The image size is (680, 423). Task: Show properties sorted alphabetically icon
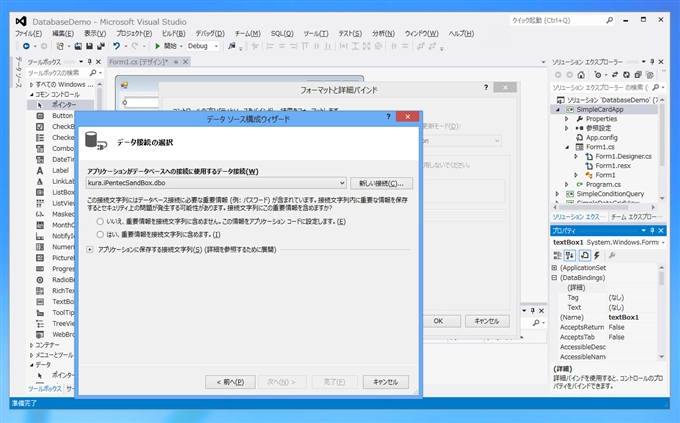(570, 256)
